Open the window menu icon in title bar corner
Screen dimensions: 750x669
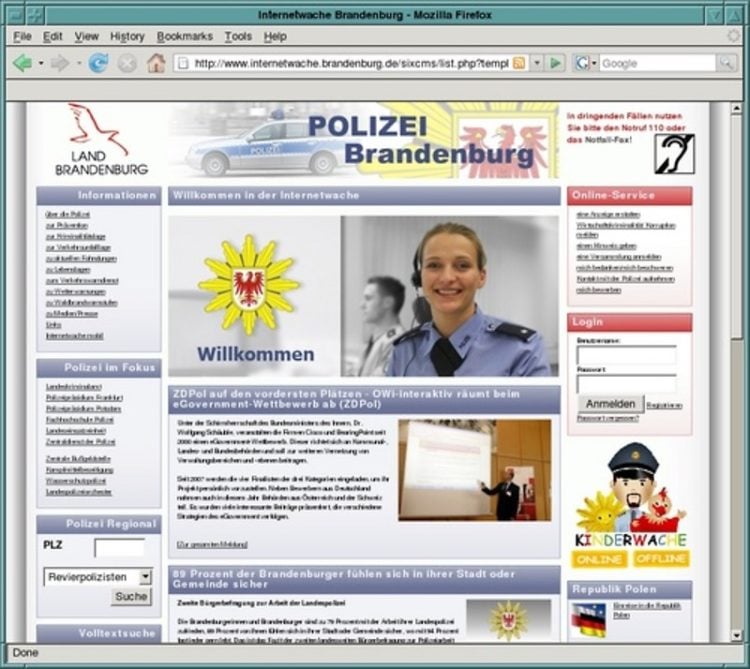(x=15, y=15)
